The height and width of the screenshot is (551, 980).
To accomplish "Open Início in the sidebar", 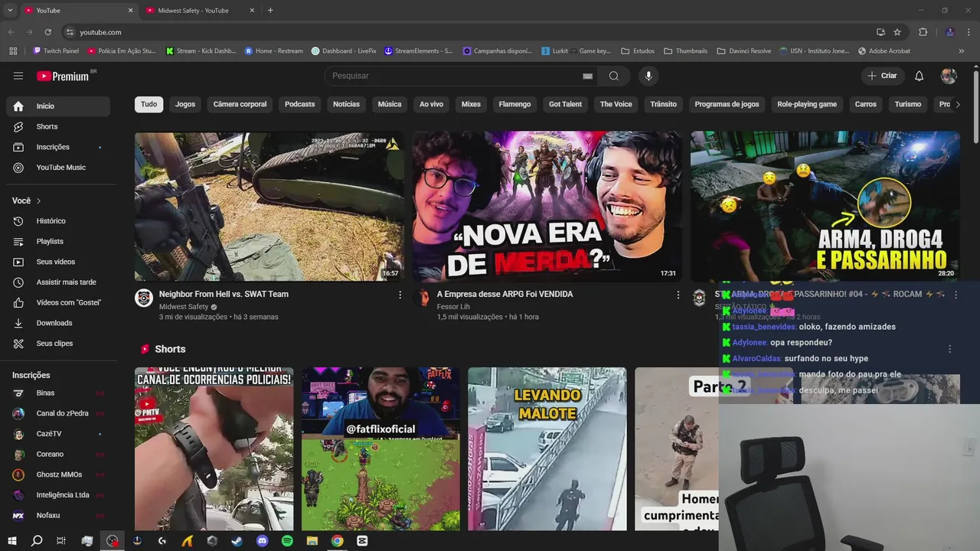I will pos(58,106).
